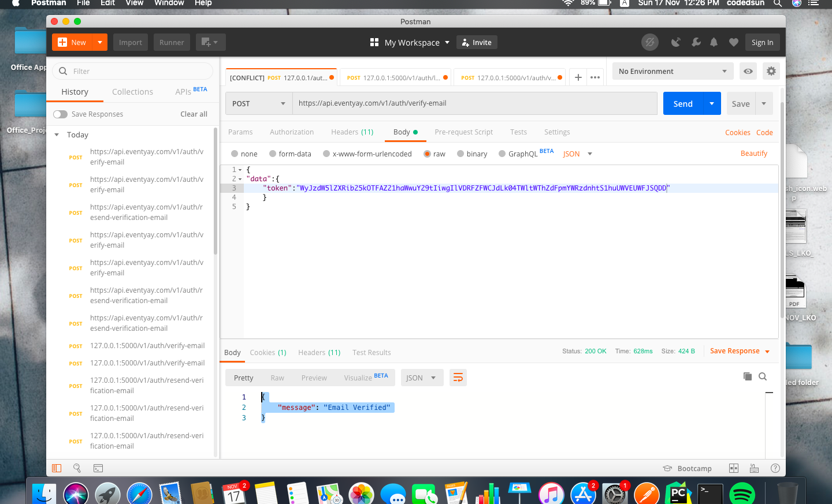Click the heart icon in the header
This screenshot has width=832, height=504.
(734, 42)
